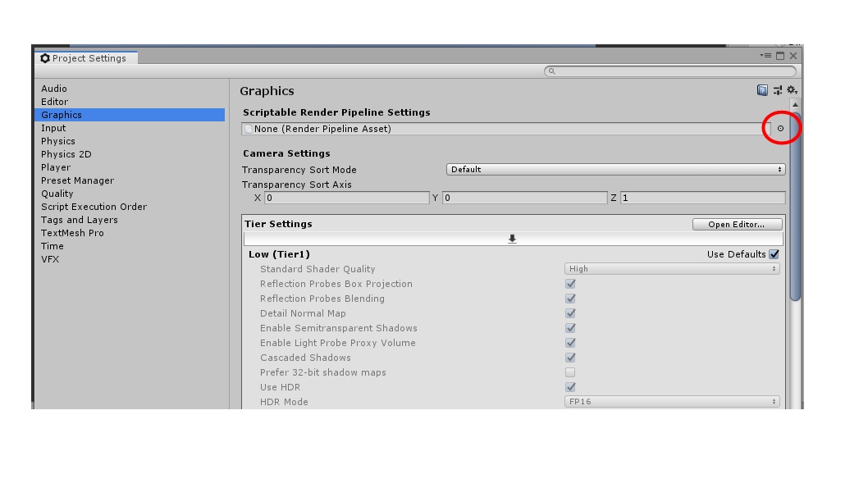Toggle Use HDR checkbox
The width and height of the screenshot is (868, 488).
pos(570,387)
